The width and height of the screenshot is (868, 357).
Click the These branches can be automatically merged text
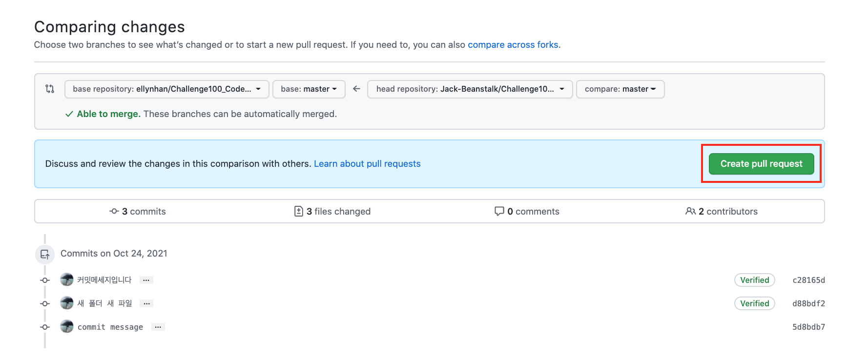point(240,114)
